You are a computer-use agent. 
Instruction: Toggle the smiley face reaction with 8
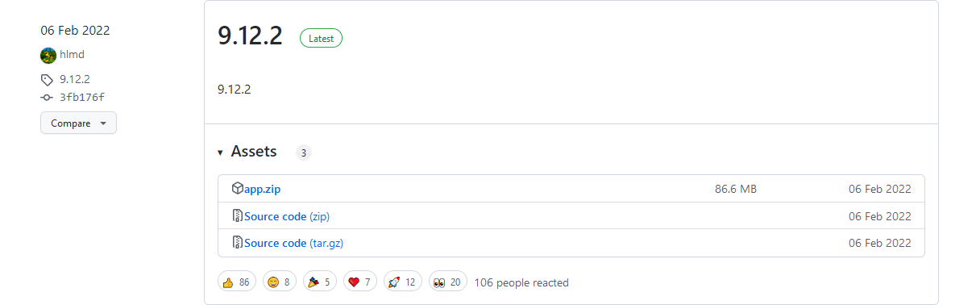(x=279, y=282)
